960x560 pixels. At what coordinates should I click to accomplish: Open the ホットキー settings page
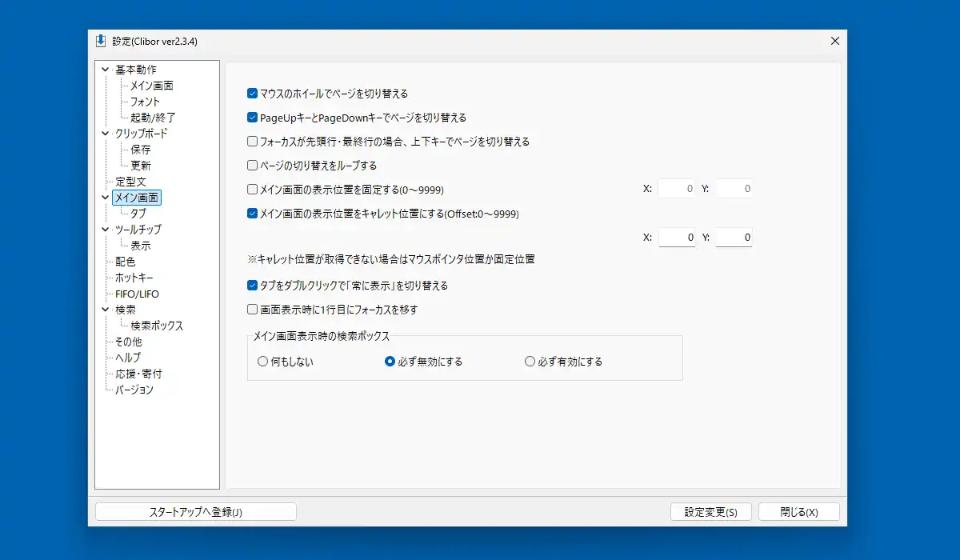pos(134,278)
